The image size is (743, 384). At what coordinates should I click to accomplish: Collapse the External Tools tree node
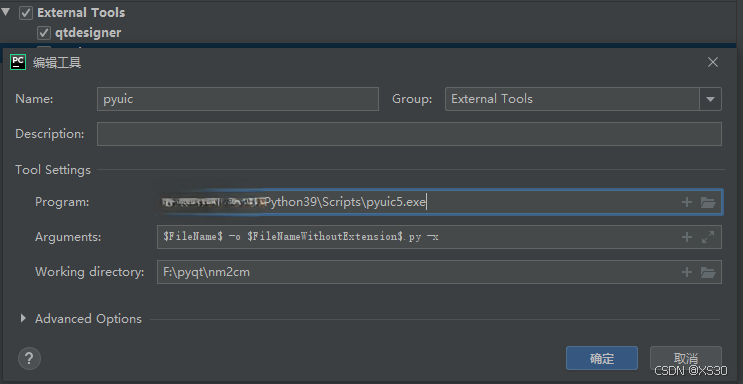(6, 12)
